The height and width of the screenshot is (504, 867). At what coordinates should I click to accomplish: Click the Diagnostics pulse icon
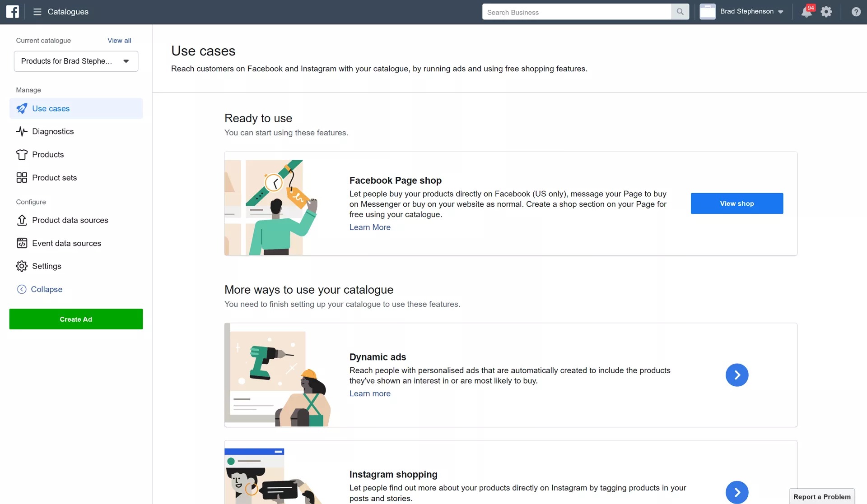[x=22, y=131]
